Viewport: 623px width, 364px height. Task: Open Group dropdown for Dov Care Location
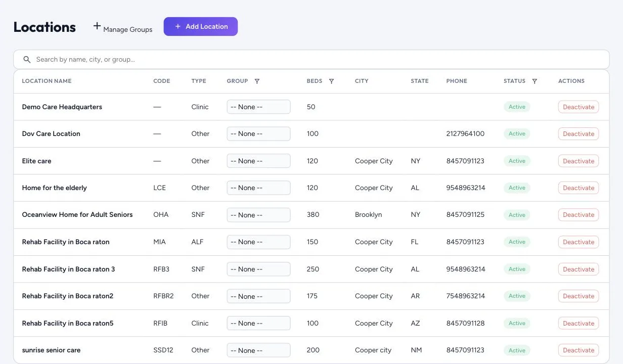coord(258,134)
